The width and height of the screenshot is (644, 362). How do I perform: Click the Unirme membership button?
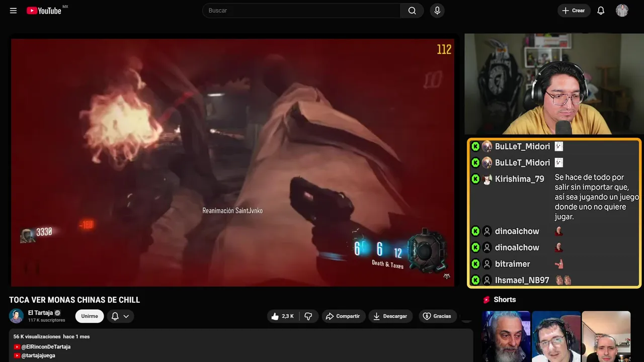pyautogui.click(x=90, y=316)
